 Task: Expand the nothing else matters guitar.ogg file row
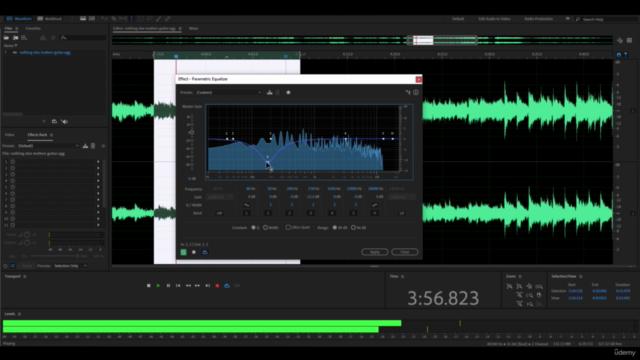point(6,52)
